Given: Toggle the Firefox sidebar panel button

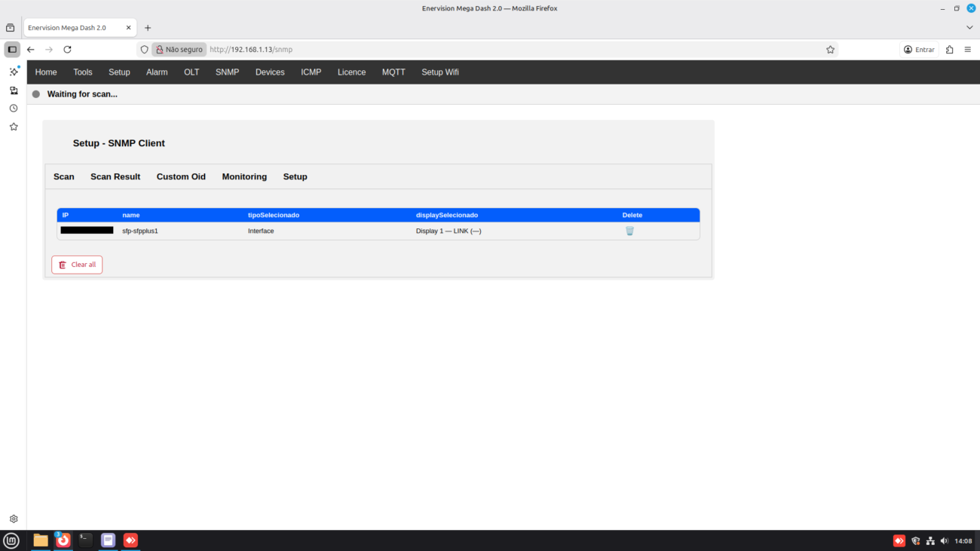Looking at the screenshot, I should click(x=12, y=50).
